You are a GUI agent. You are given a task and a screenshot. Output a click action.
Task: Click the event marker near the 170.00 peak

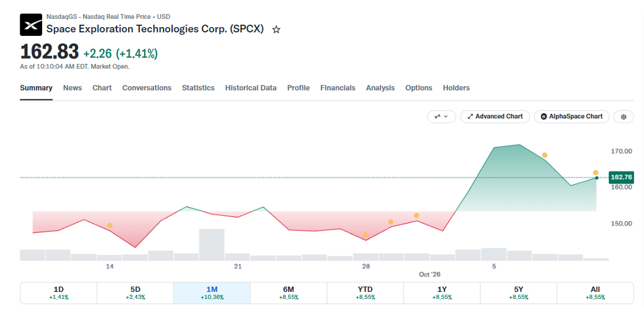[545, 155]
